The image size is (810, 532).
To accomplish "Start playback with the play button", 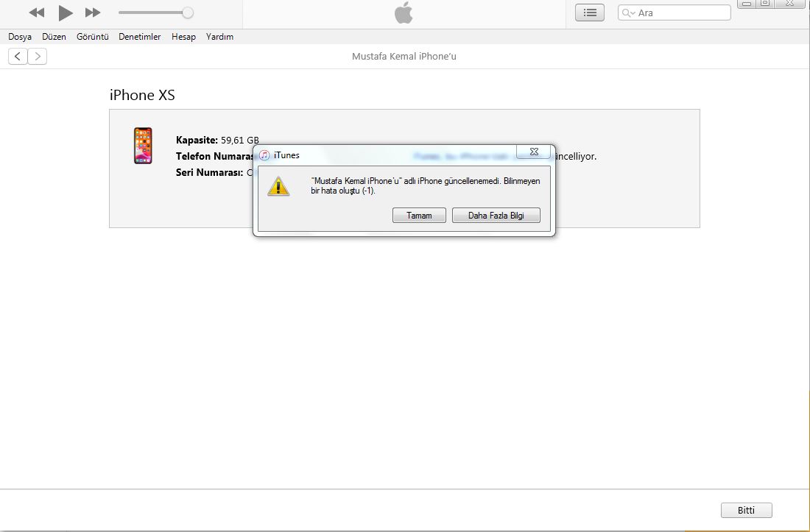I will click(x=65, y=13).
